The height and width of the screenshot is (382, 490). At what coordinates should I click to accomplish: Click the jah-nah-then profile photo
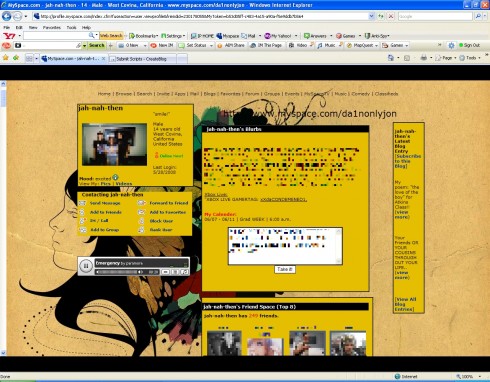tap(114, 144)
